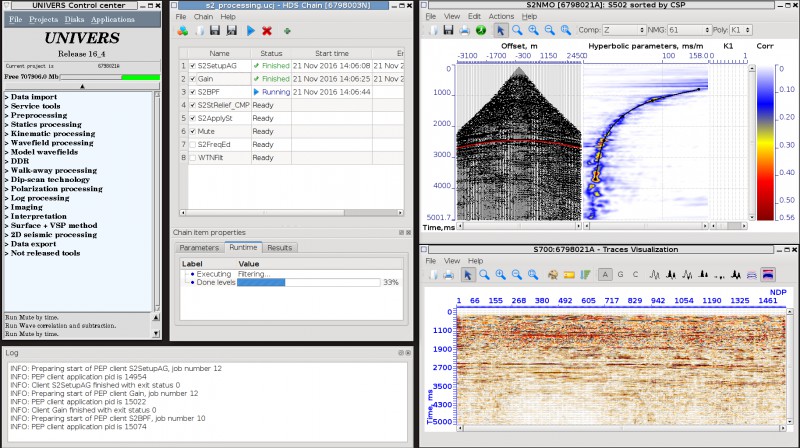Open the Comp dropdown showing Z
Image resolution: width=800 pixels, height=448 pixels.
point(623,30)
